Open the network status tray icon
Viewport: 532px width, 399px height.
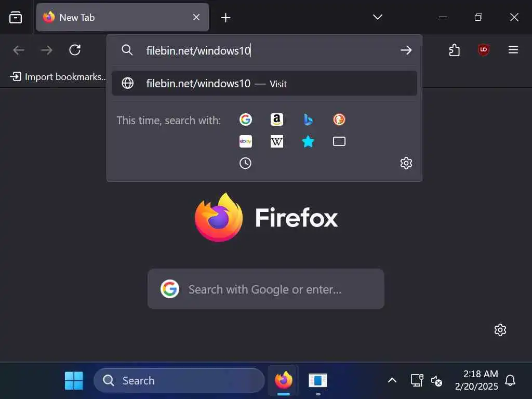[417, 380]
